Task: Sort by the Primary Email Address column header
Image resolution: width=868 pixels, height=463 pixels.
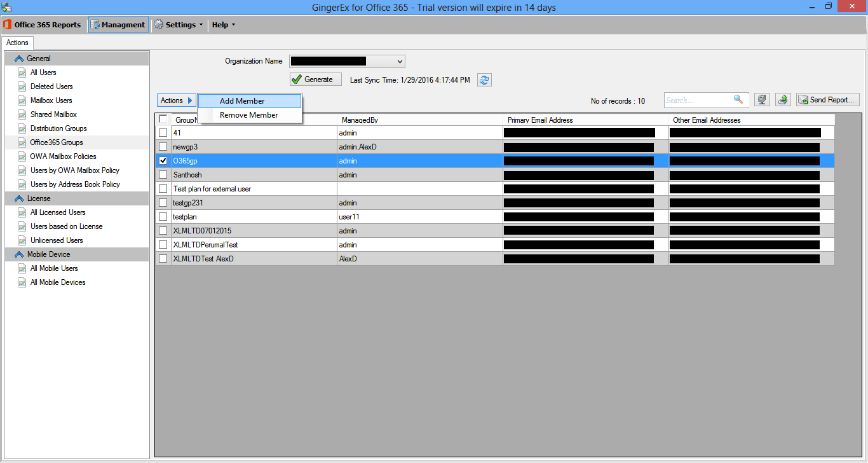Action: 585,120
